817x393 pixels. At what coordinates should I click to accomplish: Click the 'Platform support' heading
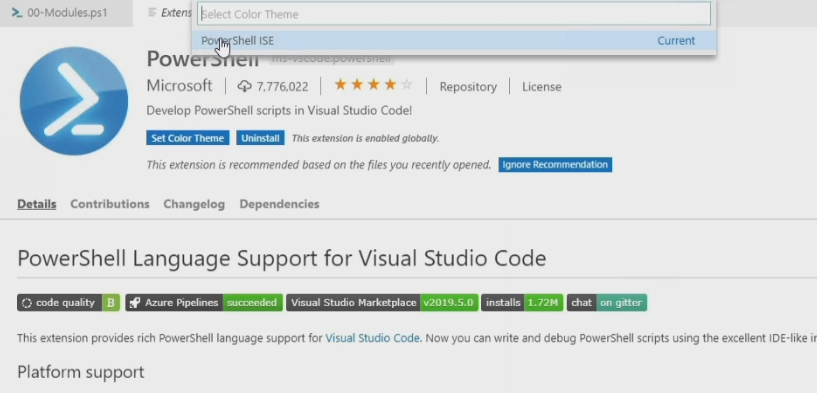[81, 372]
